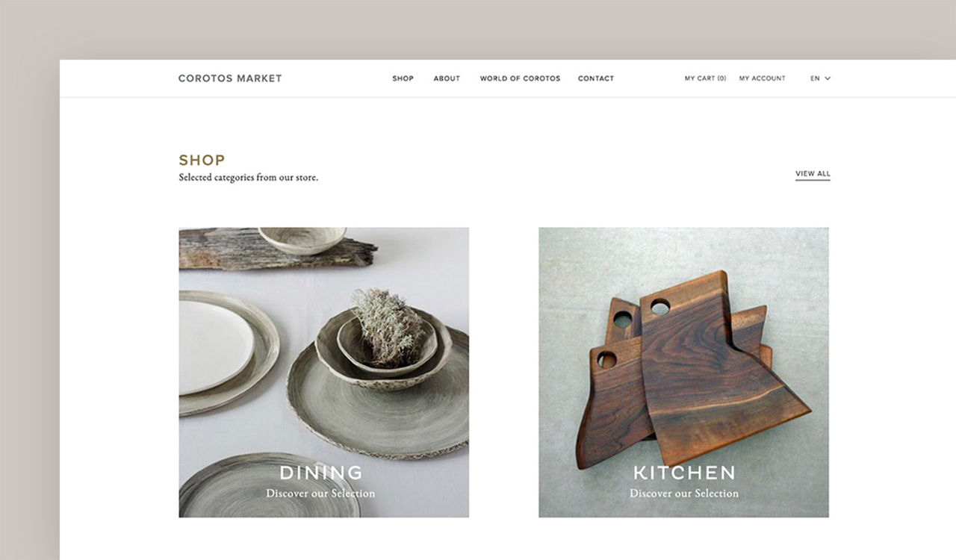Click the DINING title text
The width and height of the screenshot is (956, 560).
point(321,473)
